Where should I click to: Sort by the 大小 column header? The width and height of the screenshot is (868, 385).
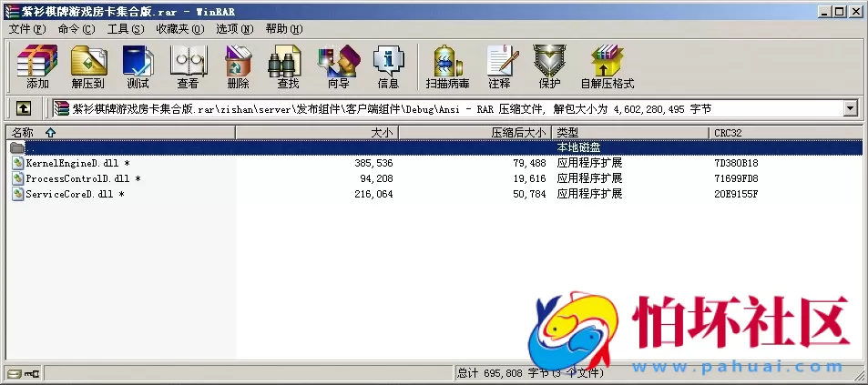[317, 133]
